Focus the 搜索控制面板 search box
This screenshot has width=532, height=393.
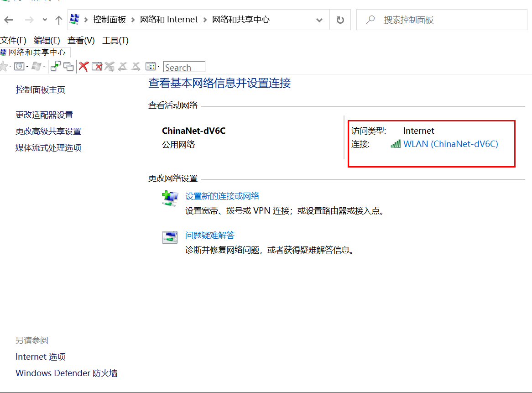pyautogui.click(x=442, y=20)
